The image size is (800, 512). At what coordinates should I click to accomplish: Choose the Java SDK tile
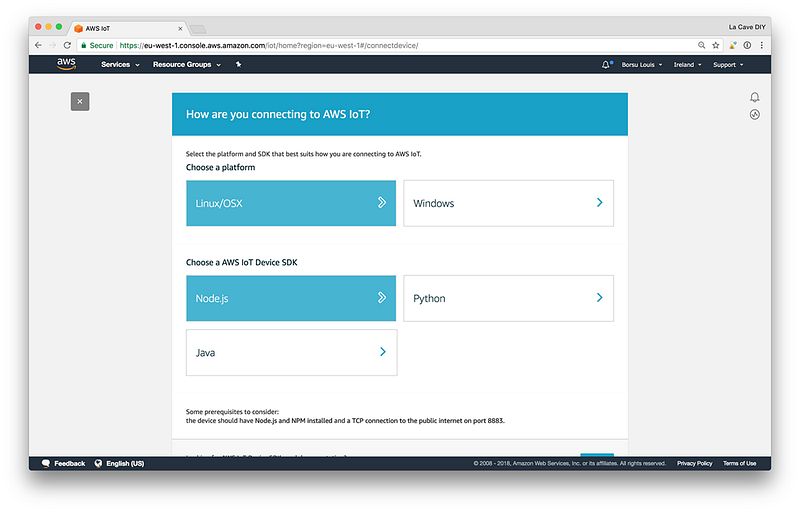(x=291, y=352)
